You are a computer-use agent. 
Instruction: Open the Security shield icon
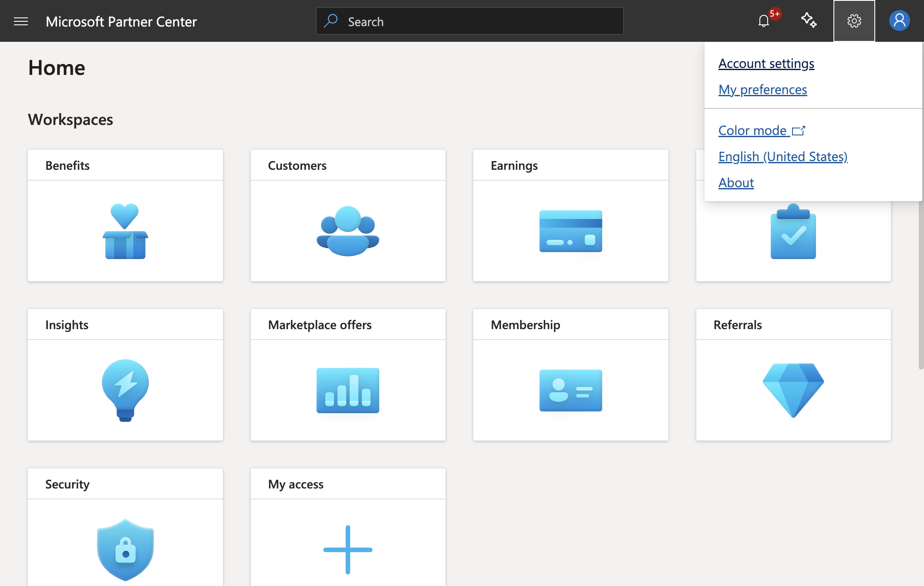coord(125,549)
